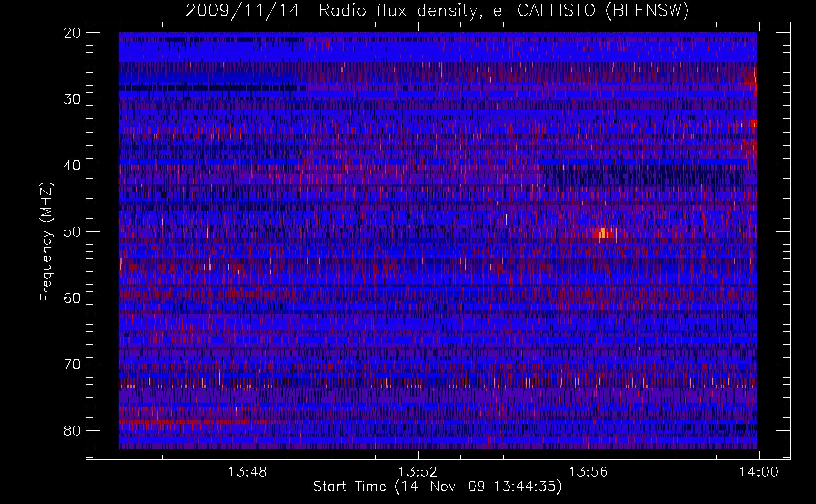Screen dimensions: 816x504
Task: Click the '60' frequency tick label
Action: pos(73,298)
